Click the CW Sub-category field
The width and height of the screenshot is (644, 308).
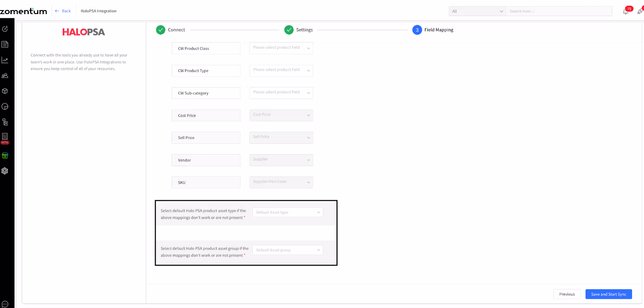click(206, 93)
